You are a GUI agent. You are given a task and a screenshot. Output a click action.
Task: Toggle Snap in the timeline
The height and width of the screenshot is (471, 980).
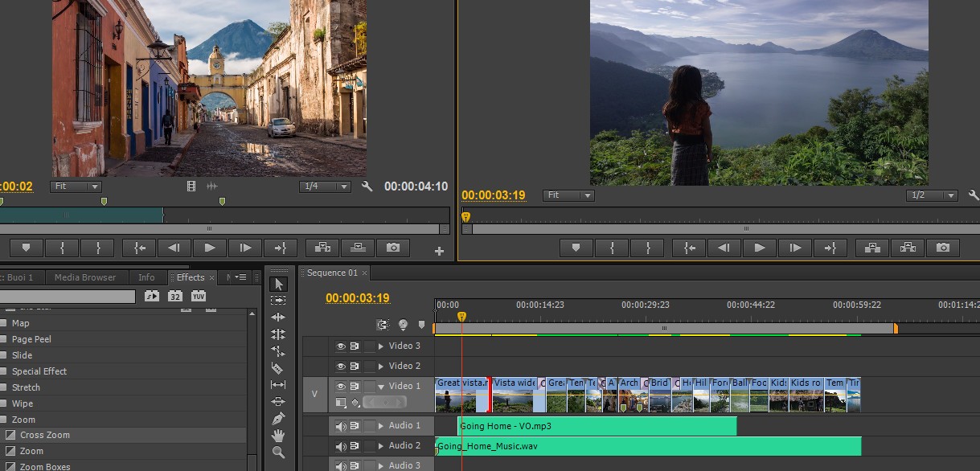tap(383, 325)
